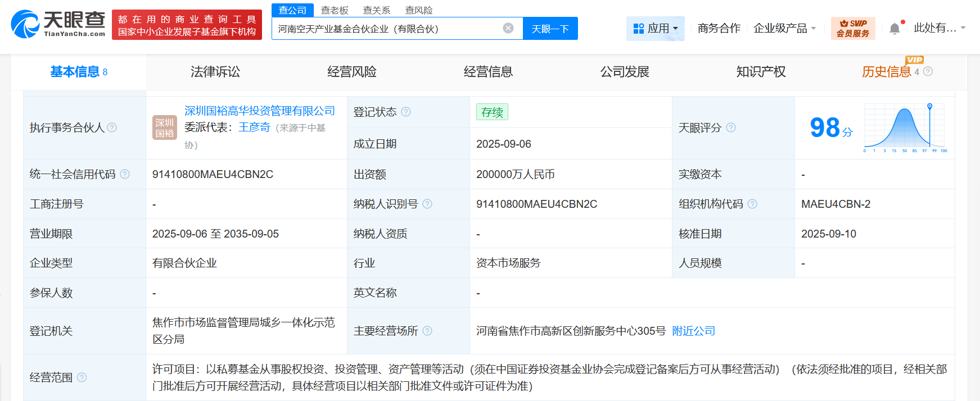Click the 焦作市市场监督管理局 registration authority text

click(243, 331)
